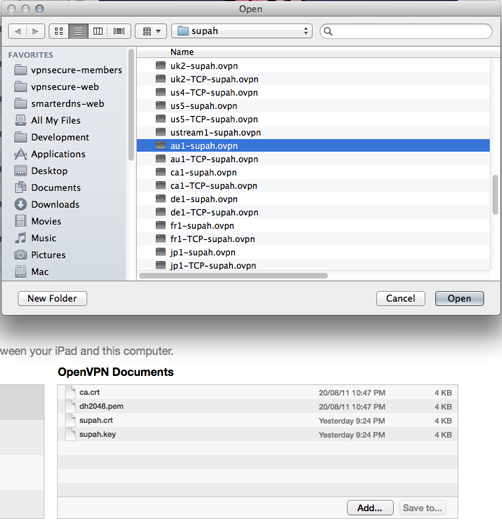Go to Movies in sidebar

tap(38, 221)
